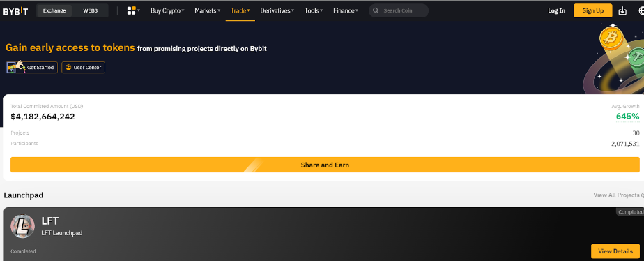
Task: Expand the Finance menu
Action: pos(346,10)
